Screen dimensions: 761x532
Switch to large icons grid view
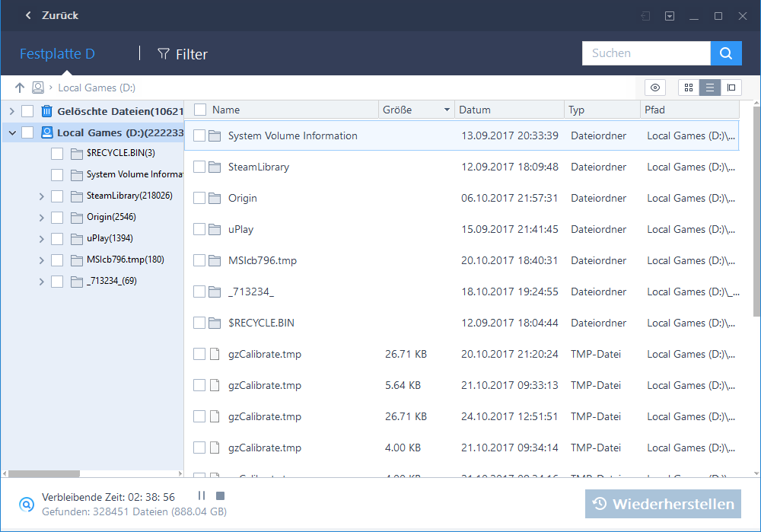pos(689,88)
